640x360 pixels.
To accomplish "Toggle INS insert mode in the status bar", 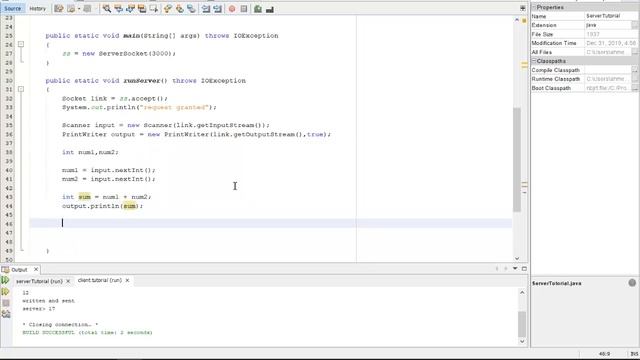I will click(634, 354).
